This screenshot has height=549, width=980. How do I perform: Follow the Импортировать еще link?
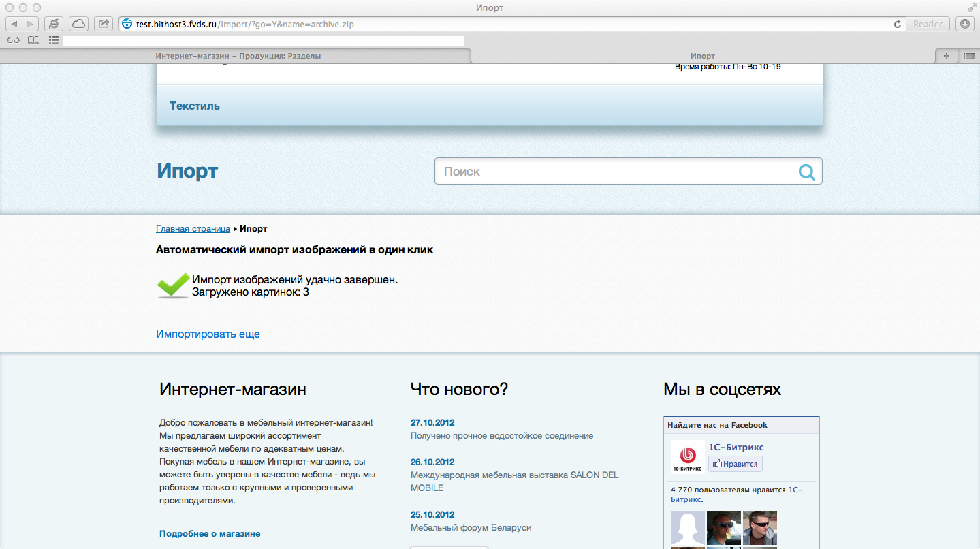(208, 334)
